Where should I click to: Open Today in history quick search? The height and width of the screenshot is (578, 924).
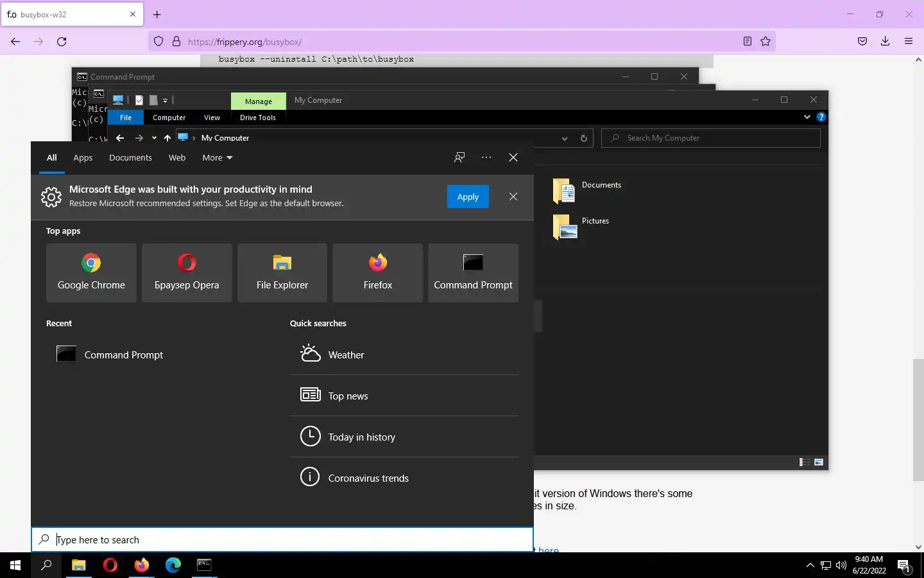tap(404, 437)
